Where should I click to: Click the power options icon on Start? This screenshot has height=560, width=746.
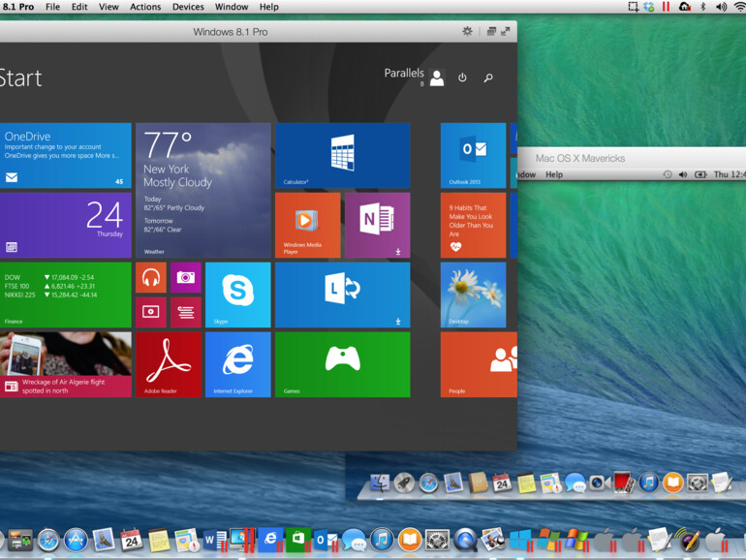[x=462, y=78]
